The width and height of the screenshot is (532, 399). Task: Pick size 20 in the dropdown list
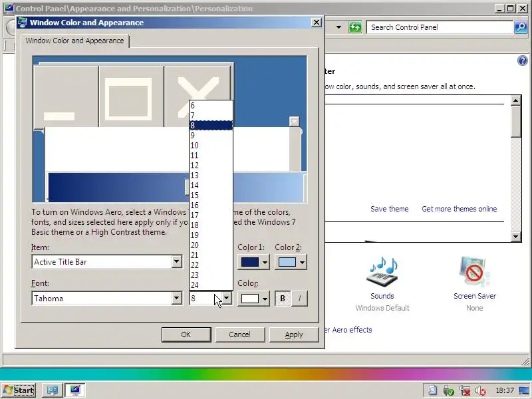tap(211, 245)
